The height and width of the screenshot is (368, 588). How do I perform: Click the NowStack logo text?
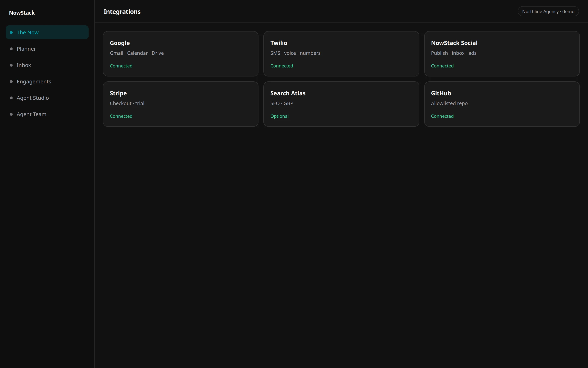(x=22, y=13)
